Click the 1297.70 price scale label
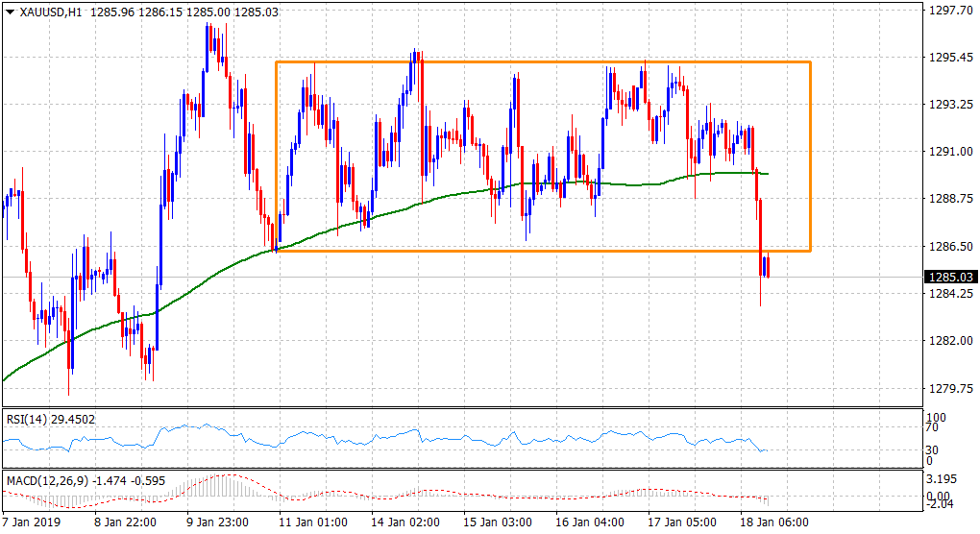 [x=944, y=11]
